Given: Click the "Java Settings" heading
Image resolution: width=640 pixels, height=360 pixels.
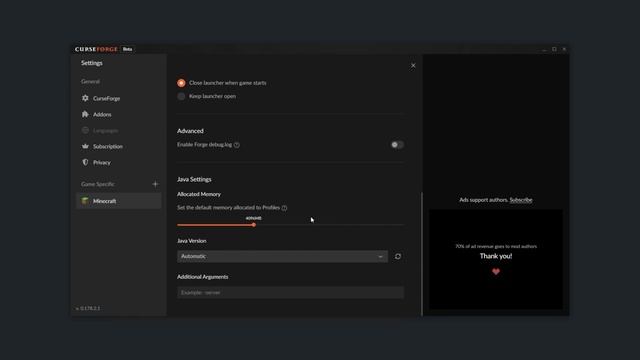Looking at the screenshot, I should (194, 179).
